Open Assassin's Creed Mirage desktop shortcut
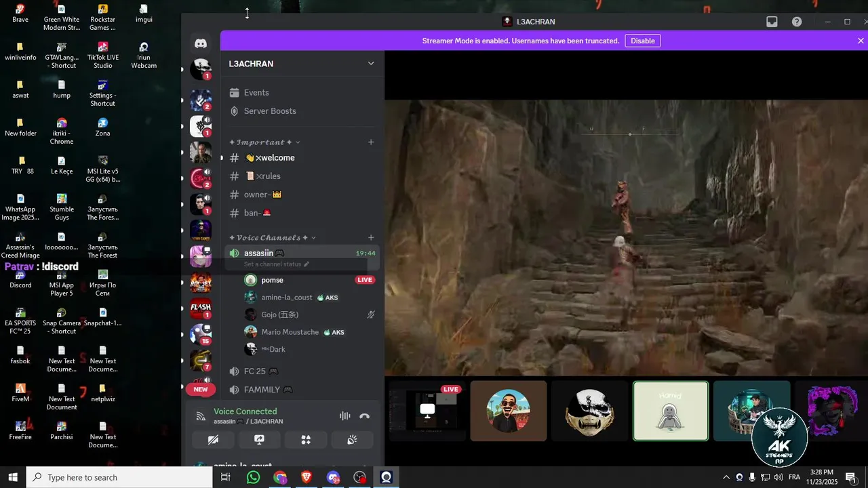Image resolution: width=868 pixels, height=488 pixels. [20, 245]
